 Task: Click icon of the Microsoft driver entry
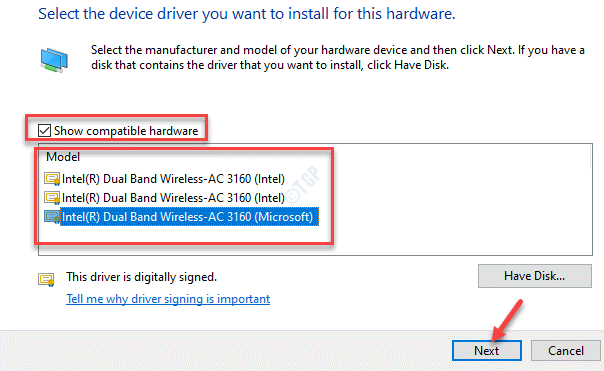(x=52, y=217)
